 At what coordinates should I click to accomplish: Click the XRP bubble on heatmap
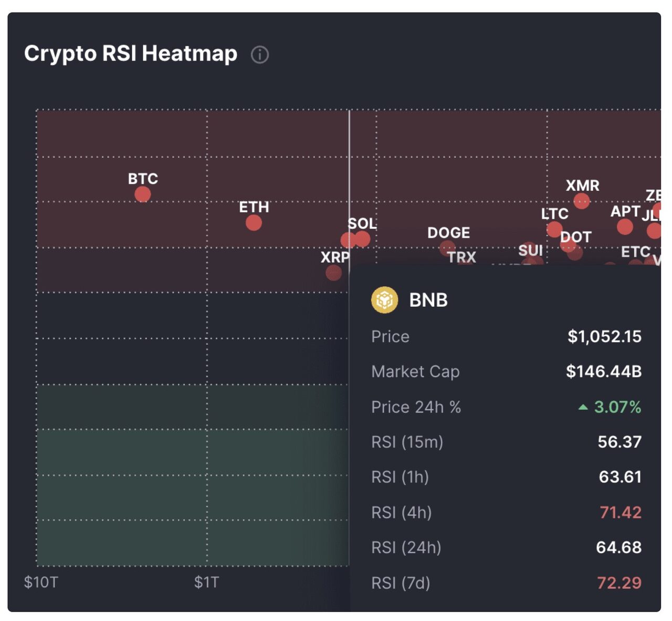(x=333, y=273)
